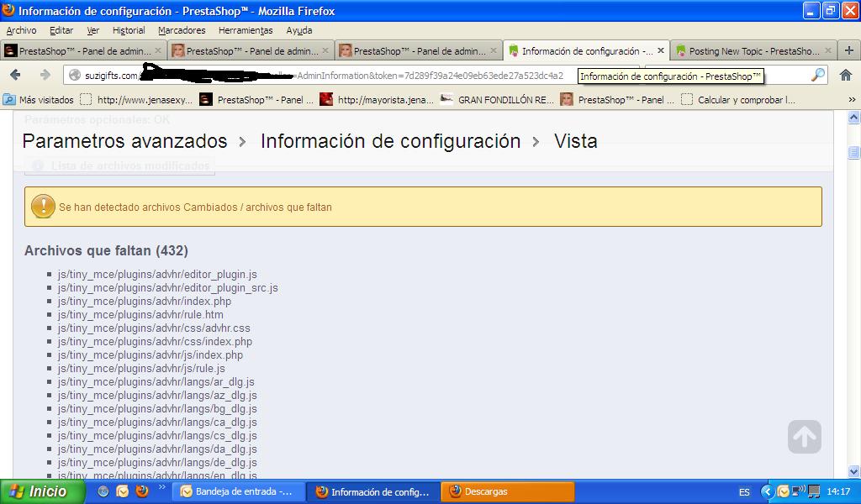Viewport: 861px width, 504px height.
Task: Click the scroll-to-top arrow button on page
Action: [x=805, y=437]
